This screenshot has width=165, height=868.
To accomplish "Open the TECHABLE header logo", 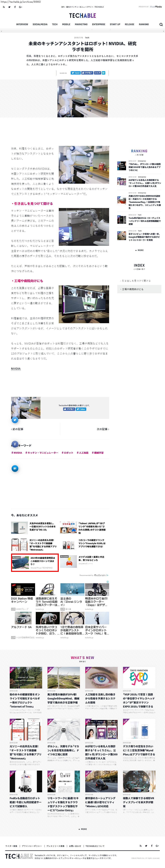I will coord(83,15).
